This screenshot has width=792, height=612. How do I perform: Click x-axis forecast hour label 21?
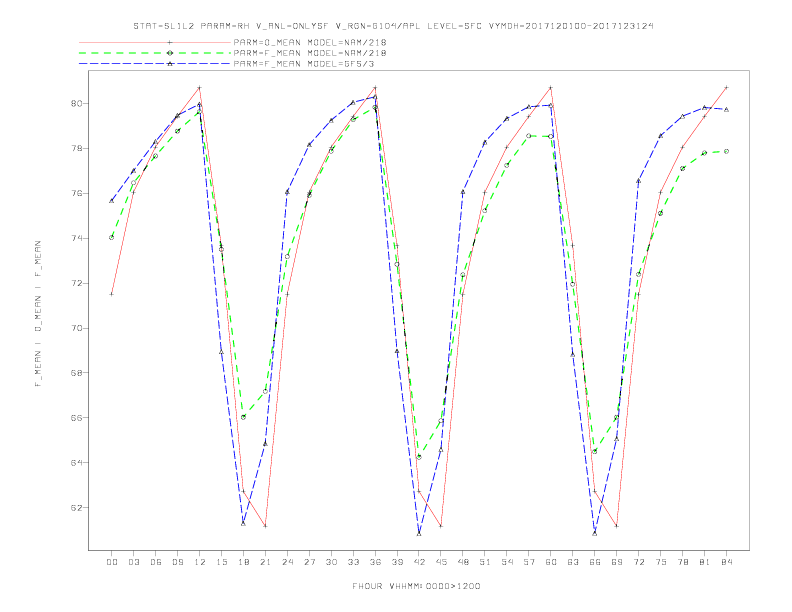coord(265,562)
